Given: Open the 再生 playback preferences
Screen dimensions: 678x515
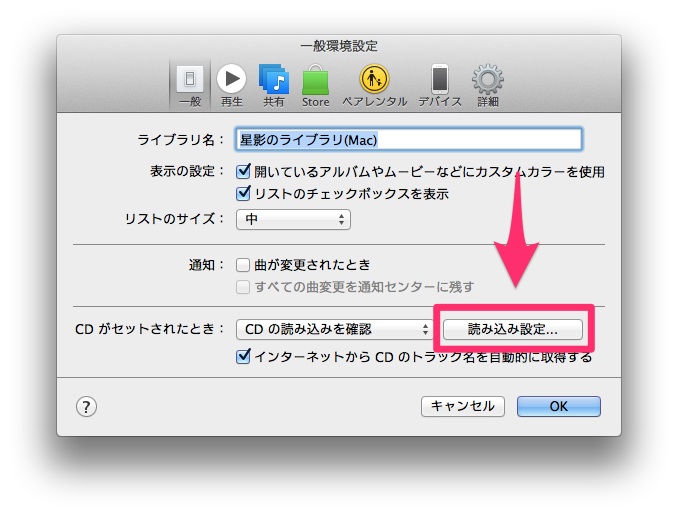Looking at the screenshot, I should click(231, 85).
